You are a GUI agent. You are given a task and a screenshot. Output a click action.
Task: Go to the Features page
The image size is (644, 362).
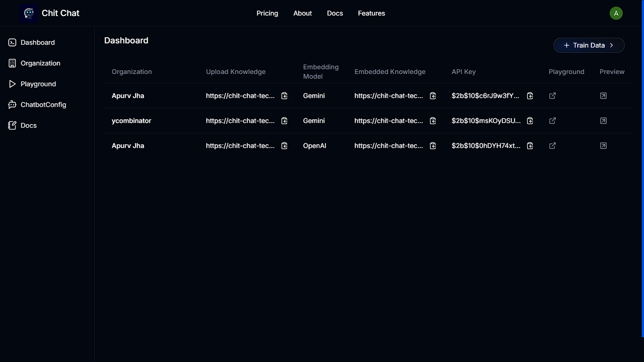point(371,13)
